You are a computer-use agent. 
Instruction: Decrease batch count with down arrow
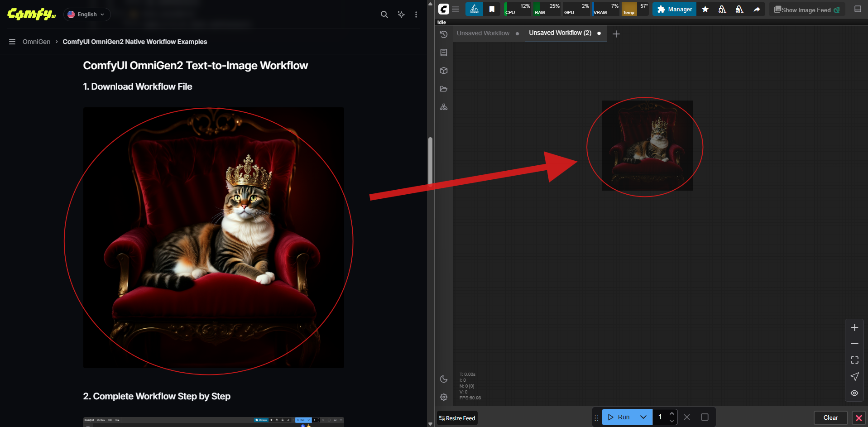pos(672,421)
